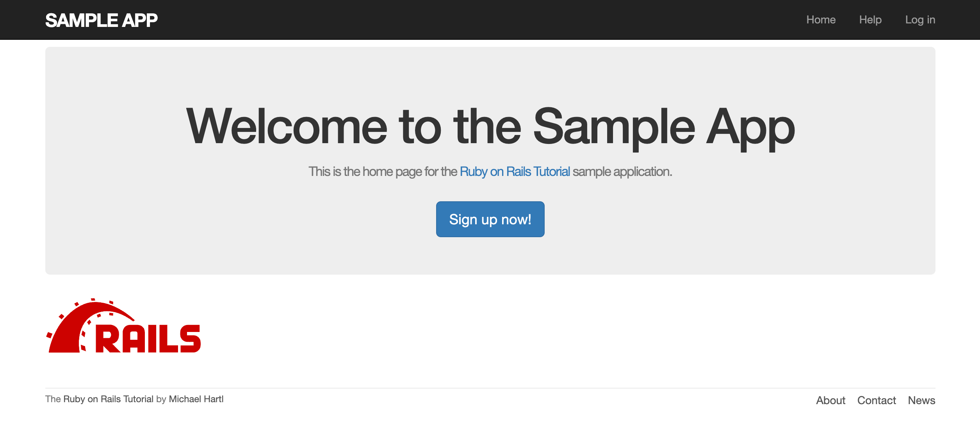Click the News footer link

(921, 400)
